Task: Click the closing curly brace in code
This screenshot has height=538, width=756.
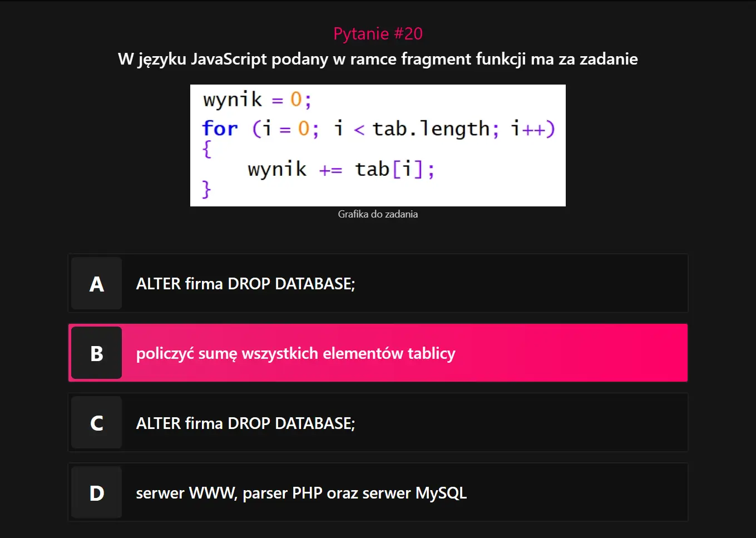Action: [x=206, y=189]
